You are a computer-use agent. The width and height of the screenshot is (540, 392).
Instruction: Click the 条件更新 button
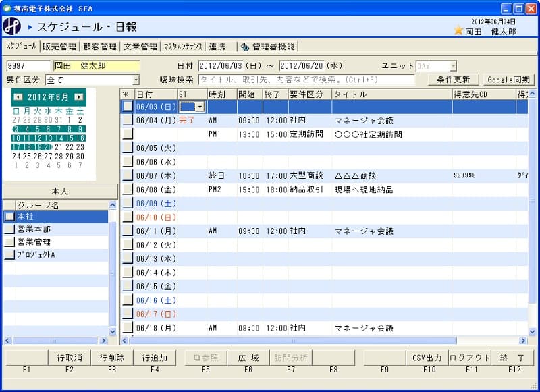tap(453, 80)
